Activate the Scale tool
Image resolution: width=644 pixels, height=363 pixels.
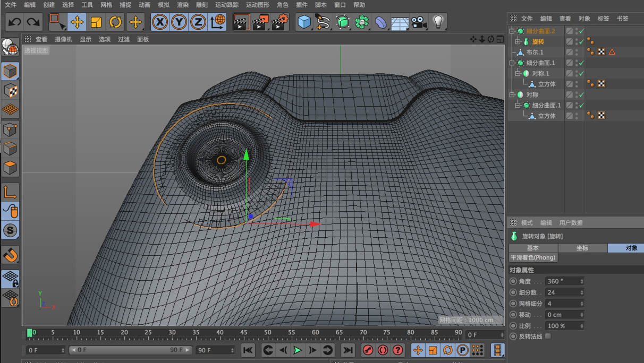96,22
